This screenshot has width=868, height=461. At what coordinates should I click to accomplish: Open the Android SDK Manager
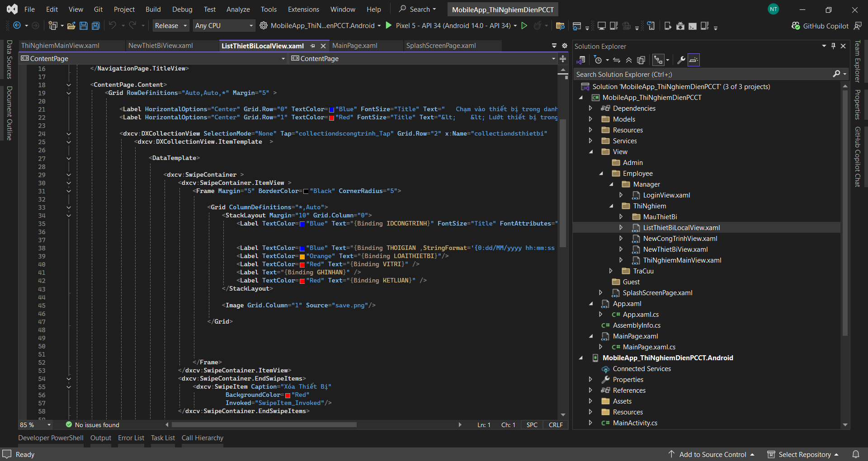click(680, 26)
